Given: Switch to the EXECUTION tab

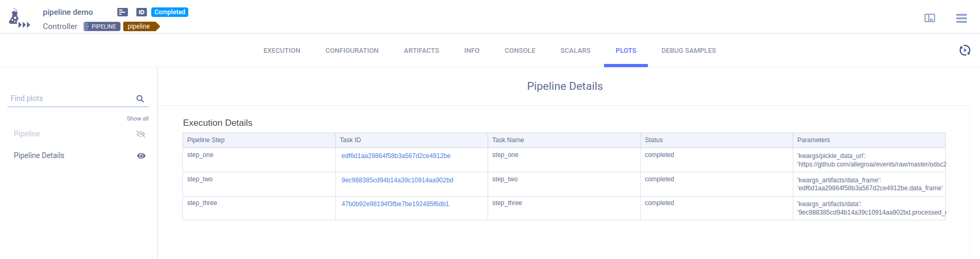Looking at the screenshot, I should pos(281,51).
